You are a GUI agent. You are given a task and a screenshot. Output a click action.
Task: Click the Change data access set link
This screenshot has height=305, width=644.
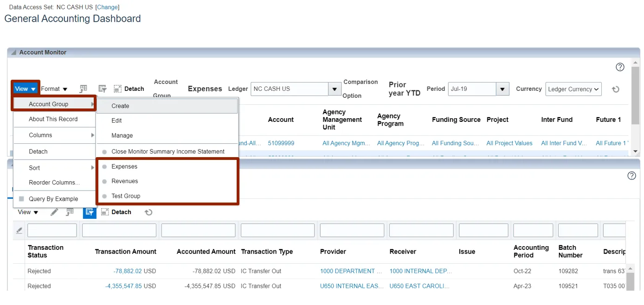click(x=107, y=7)
